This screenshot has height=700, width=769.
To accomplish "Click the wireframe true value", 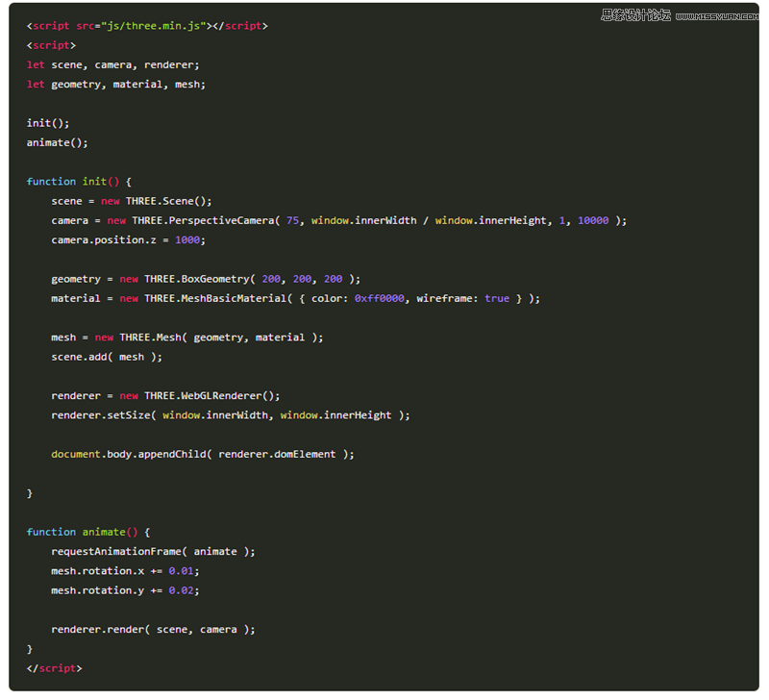I will pos(497,298).
